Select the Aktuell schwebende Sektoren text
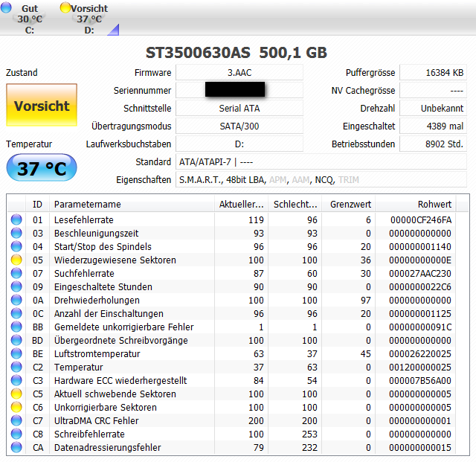This screenshot has height=462, width=476. 115,394
